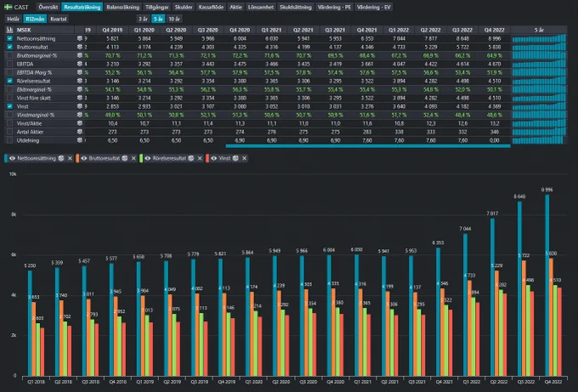Select the 5 år range button

pos(158,19)
